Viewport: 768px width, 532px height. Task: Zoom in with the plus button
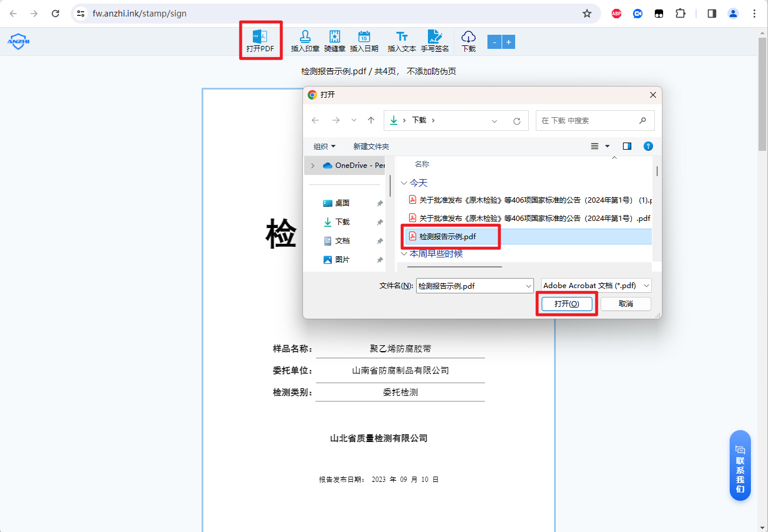pos(508,42)
